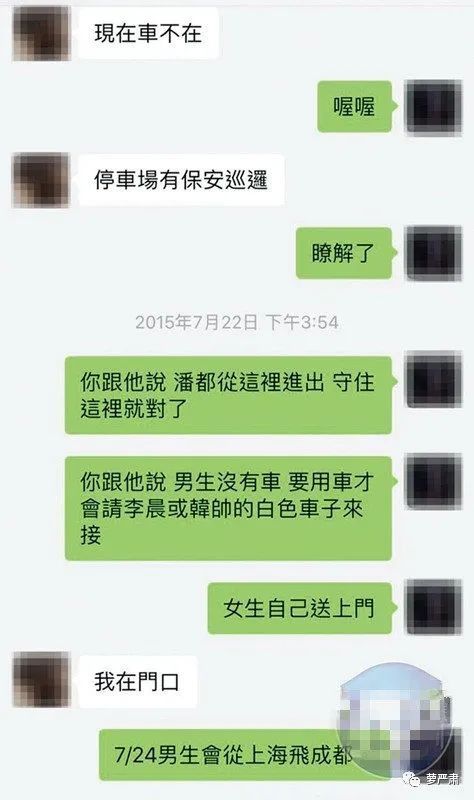Tap the sender avatar beside 現在車不在
The height and width of the screenshot is (800, 474).
click(41, 33)
